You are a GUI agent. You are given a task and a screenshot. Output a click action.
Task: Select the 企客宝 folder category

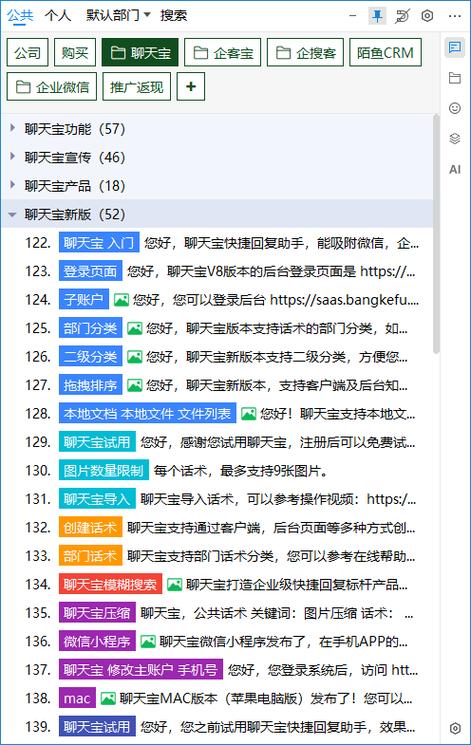pos(222,52)
